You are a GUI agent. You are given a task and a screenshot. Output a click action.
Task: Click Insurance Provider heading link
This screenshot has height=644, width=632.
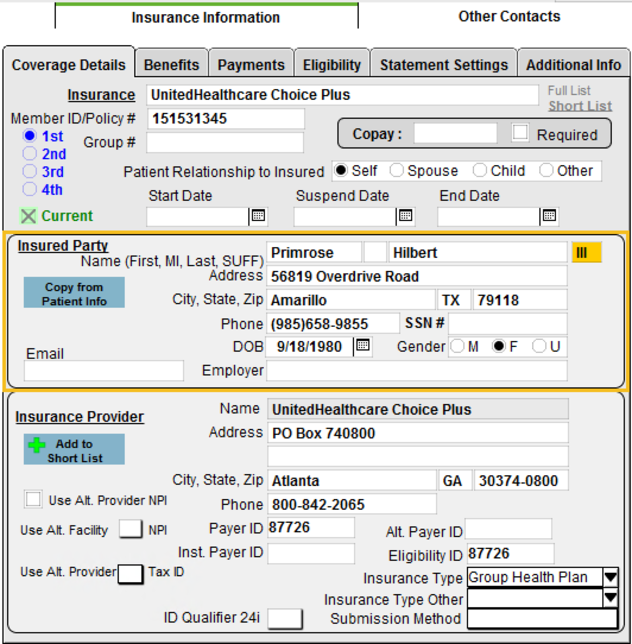pyautogui.click(x=80, y=416)
